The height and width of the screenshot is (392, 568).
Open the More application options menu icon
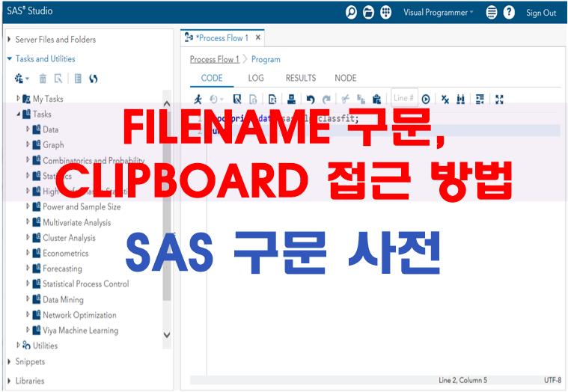[492, 12]
